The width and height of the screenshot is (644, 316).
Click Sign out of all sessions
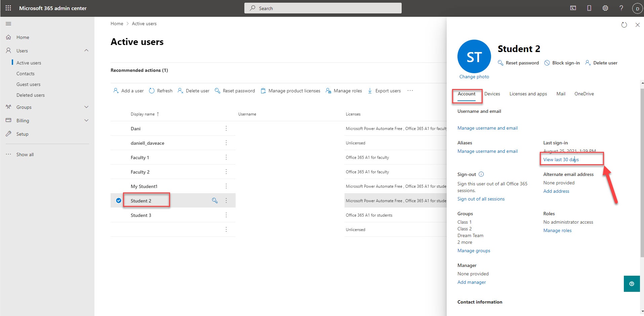(481, 199)
